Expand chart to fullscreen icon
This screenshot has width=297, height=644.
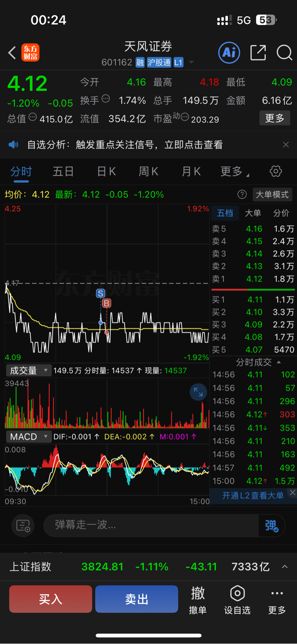(x=198, y=392)
